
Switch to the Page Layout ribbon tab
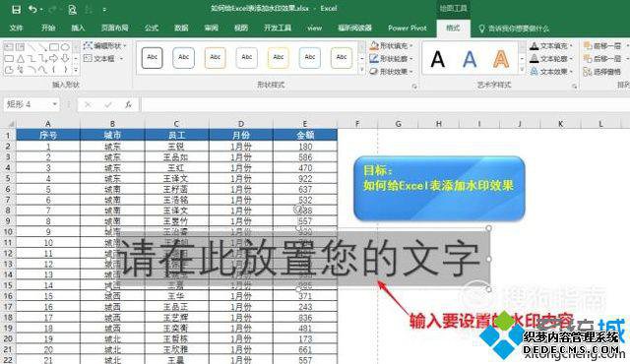tap(114, 28)
